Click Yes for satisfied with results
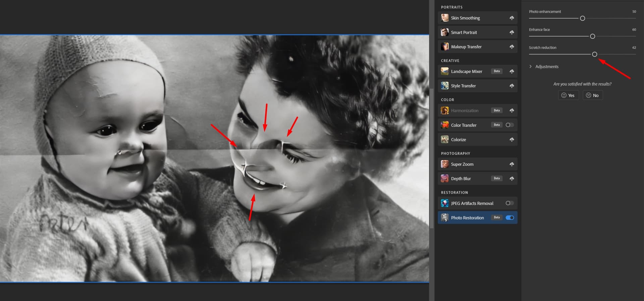The height and width of the screenshot is (301, 644). pos(568,96)
